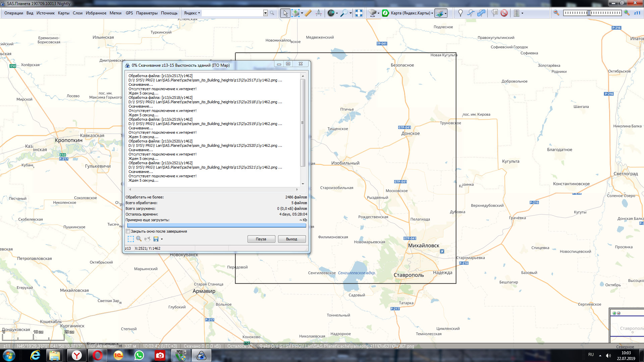Click the add placemark pin icon
This screenshot has width=644, height=362.
(x=461, y=13)
